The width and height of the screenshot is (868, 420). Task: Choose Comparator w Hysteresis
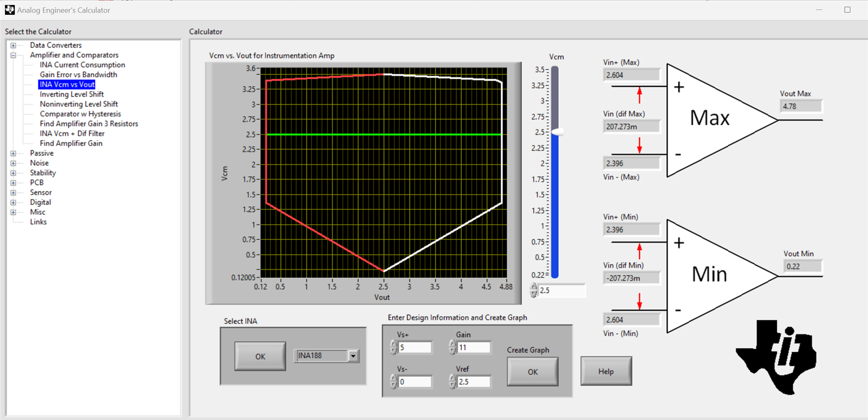tap(80, 114)
